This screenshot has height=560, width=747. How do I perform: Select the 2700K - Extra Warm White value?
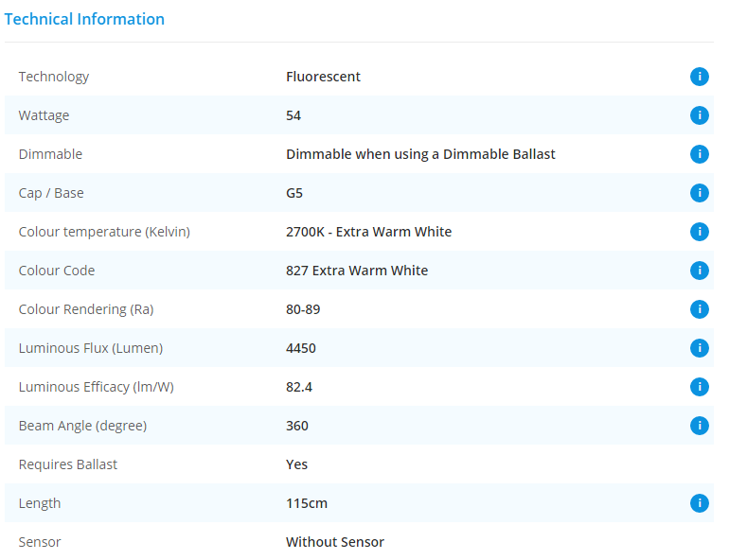[x=368, y=232]
